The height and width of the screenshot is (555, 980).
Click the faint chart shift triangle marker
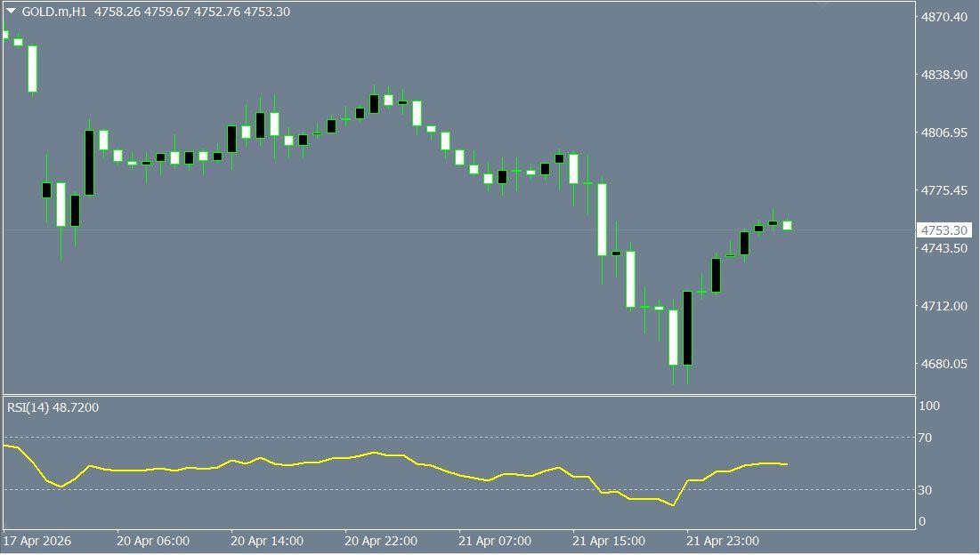pyautogui.click(x=822, y=5)
